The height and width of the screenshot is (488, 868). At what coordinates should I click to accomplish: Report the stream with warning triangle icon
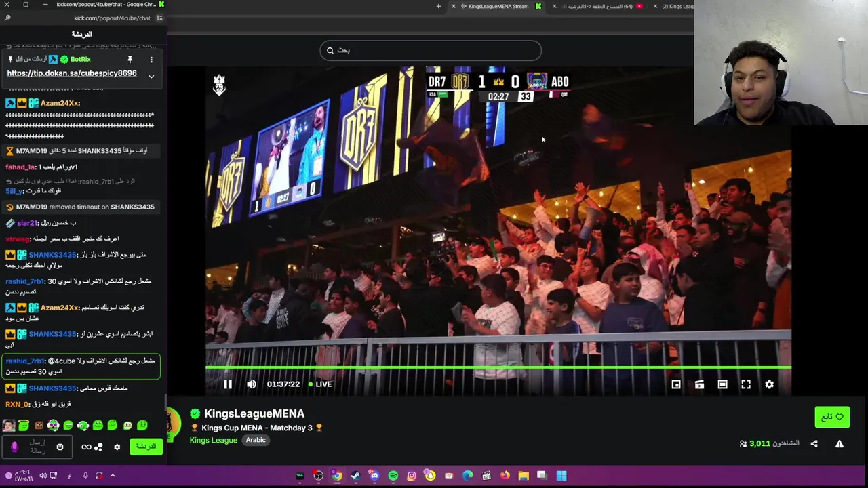click(839, 443)
